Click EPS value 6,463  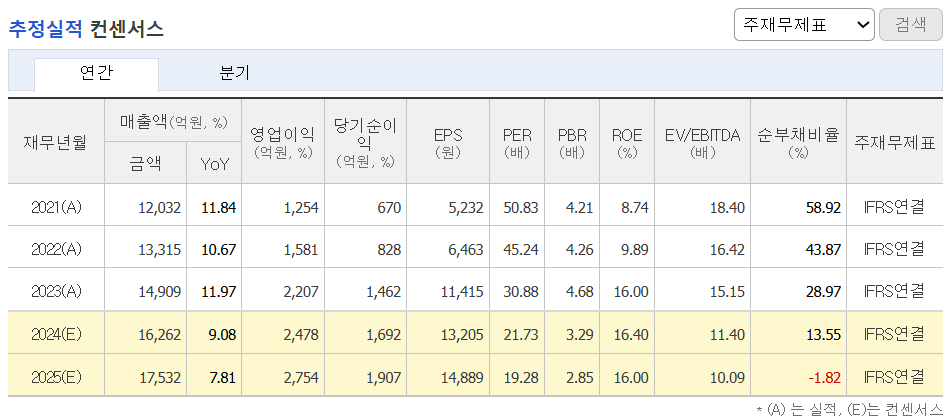coord(465,249)
